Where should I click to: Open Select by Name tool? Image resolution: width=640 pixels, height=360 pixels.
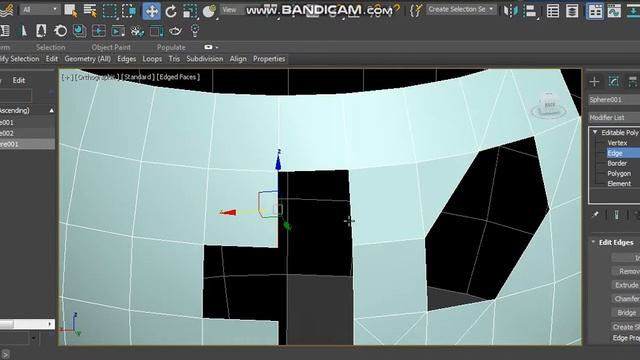point(90,11)
